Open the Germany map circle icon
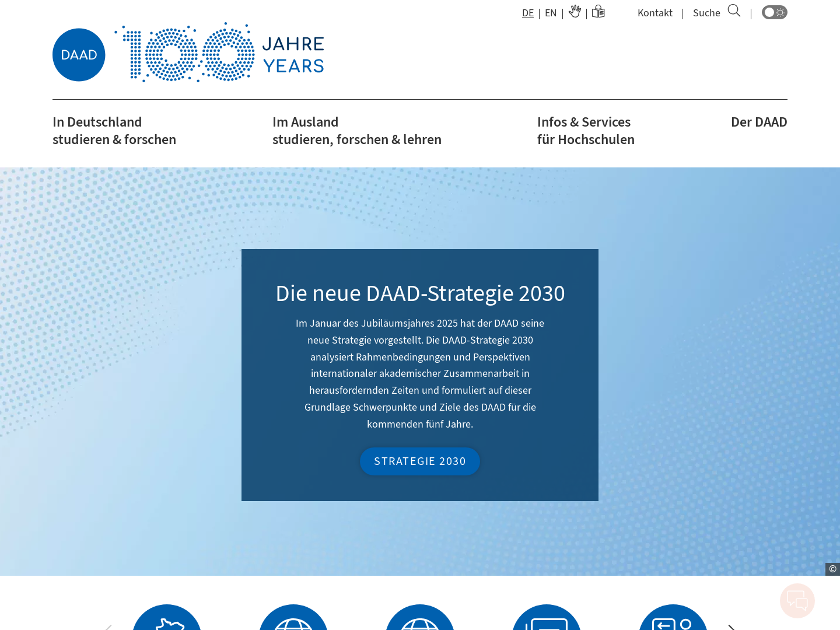The height and width of the screenshot is (630, 840). click(x=167, y=617)
